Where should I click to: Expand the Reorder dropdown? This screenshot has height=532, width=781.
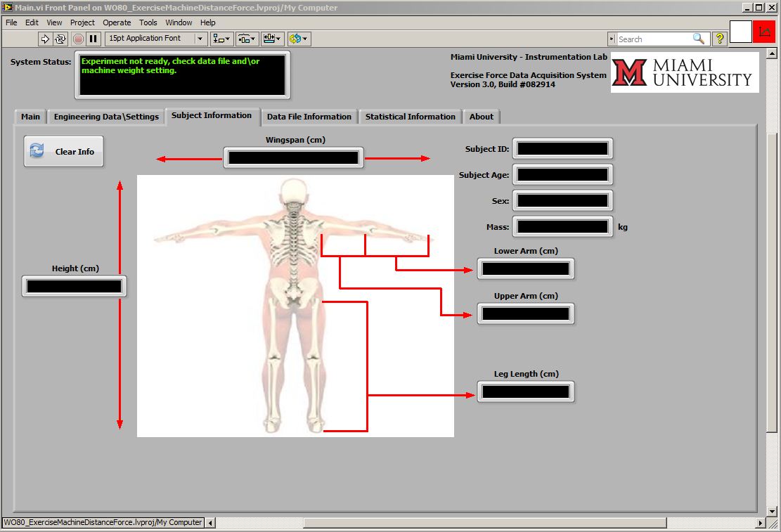point(299,39)
